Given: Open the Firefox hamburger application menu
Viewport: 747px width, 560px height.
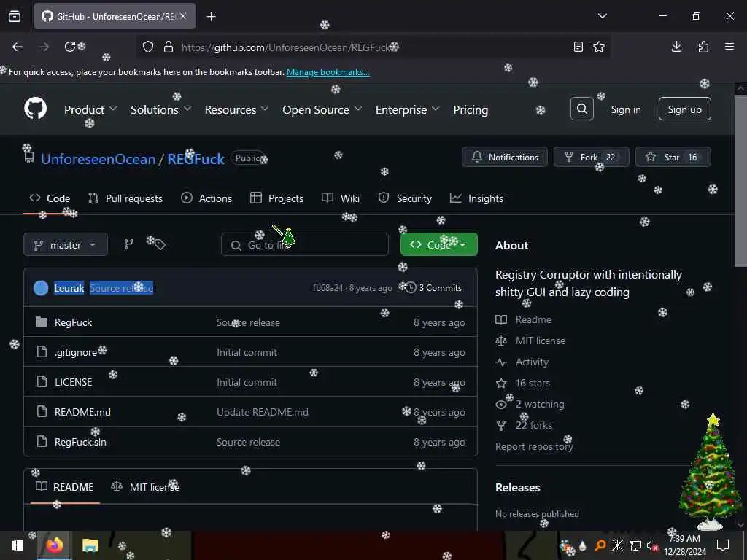Looking at the screenshot, I should (x=729, y=47).
